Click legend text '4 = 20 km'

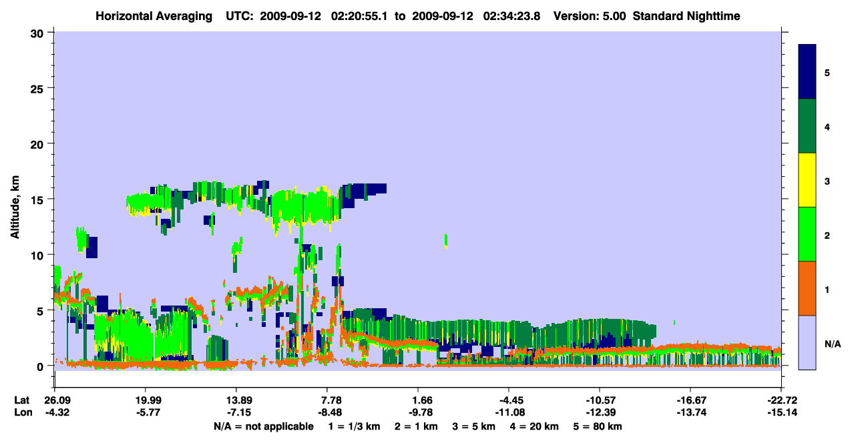535,426
